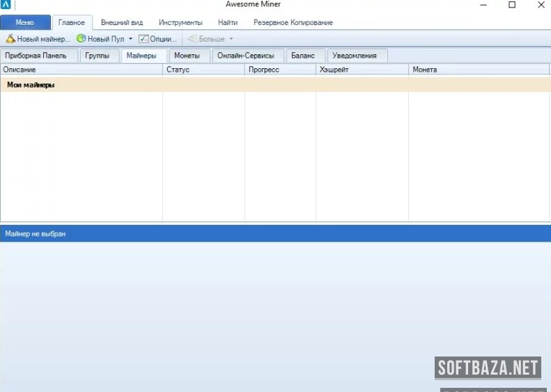551x392 pixels.
Task: Click the New Miner toolbar icon
Action: point(10,39)
